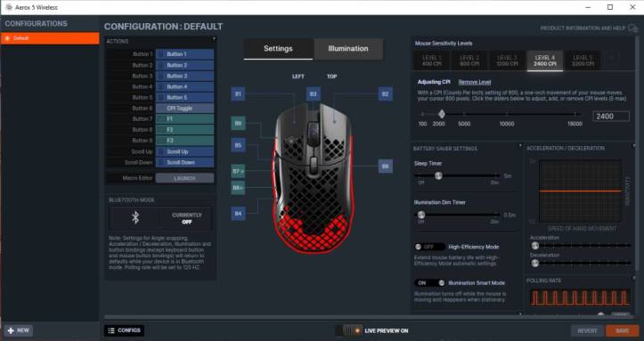This screenshot has width=644, height=341.
Task: Click the Remove Level link
Action: [x=475, y=82]
